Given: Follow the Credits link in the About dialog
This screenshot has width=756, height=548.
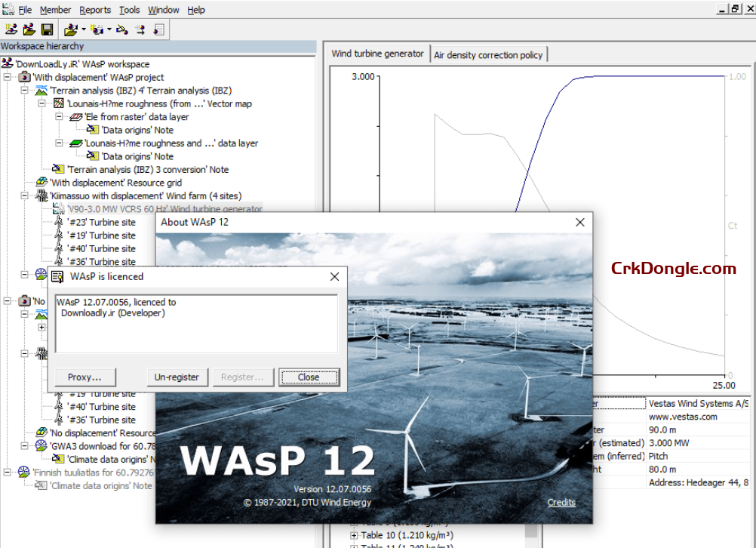Looking at the screenshot, I should click(x=561, y=502).
